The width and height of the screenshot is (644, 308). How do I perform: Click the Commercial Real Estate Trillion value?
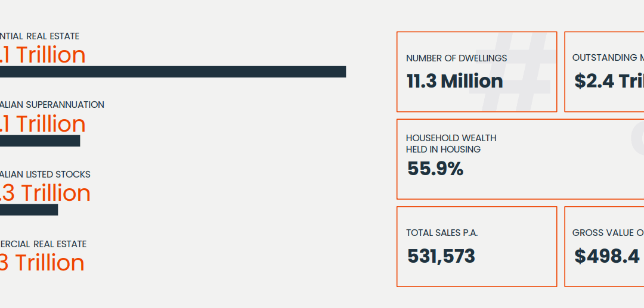click(x=42, y=263)
